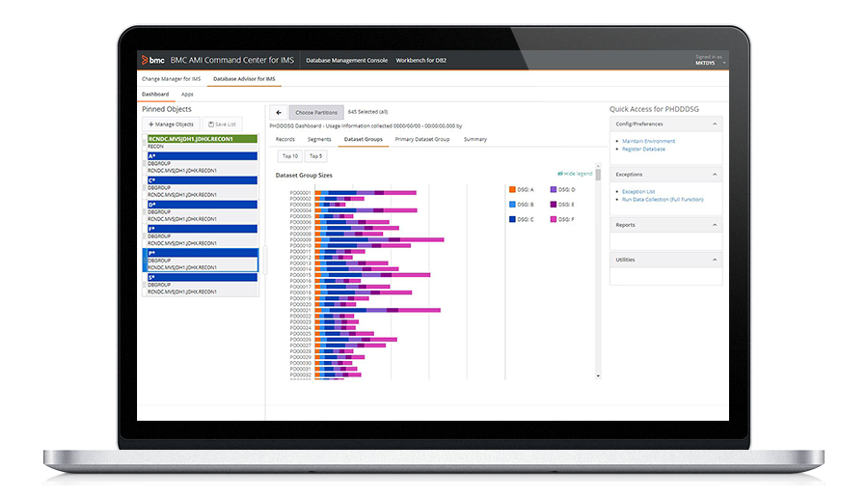Collapse the Reports panel chevron
The height and width of the screenshot is (498, 868).
pyautogui.click(x=715, y=225)
